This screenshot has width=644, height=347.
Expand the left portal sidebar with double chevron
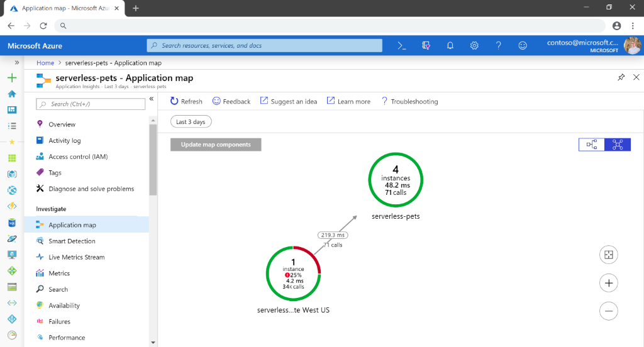click(x=17, y=62)
